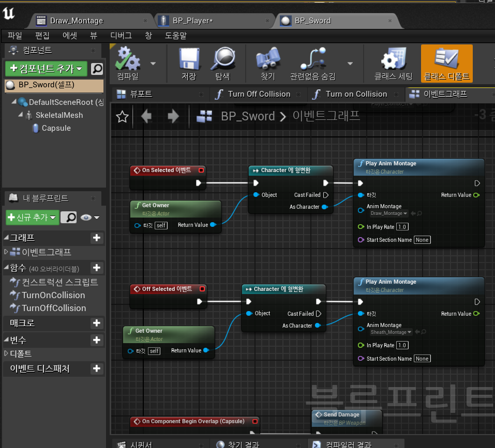This screenshot has height=448, width=495.
Task: Click My Blueprint search magnifier icon
Action: (x=69, y=217)
